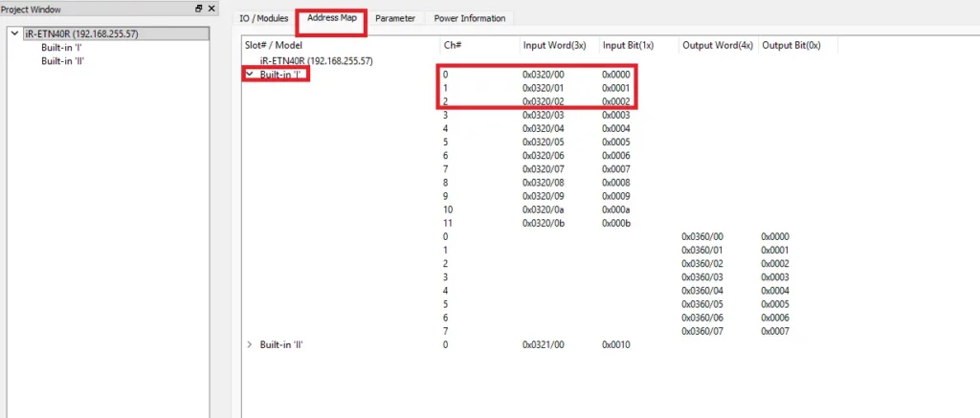Viewport: 980px width, 418px height.
Task: Select output word cell 0x0360/01
Action: 702,250
